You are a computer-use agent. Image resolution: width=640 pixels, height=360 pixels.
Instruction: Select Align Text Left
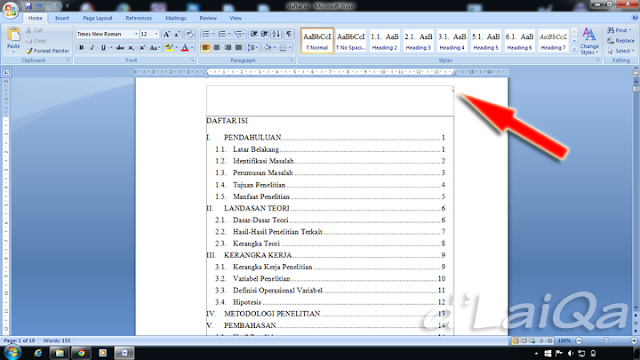(x=206, y=48)
